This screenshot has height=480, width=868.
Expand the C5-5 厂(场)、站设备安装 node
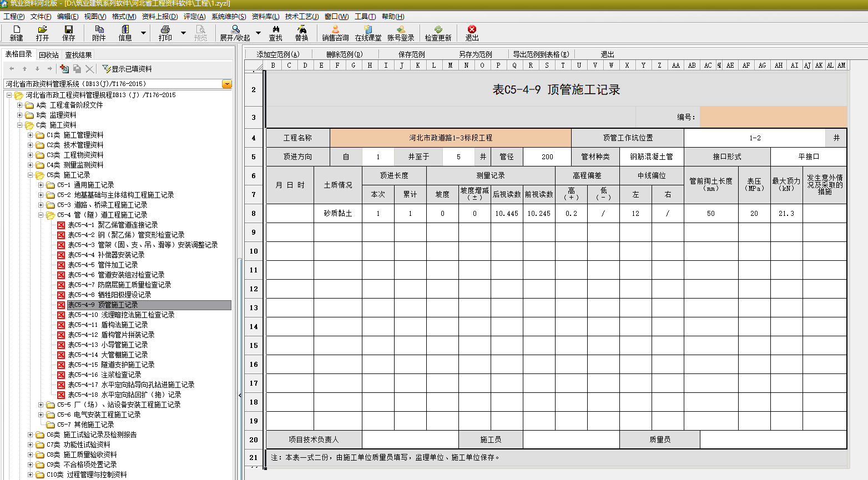(x=41, y=405)
